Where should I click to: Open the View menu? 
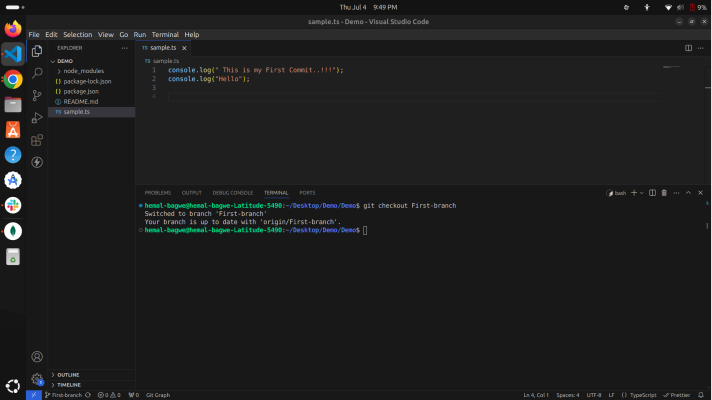tap(106, 35)
